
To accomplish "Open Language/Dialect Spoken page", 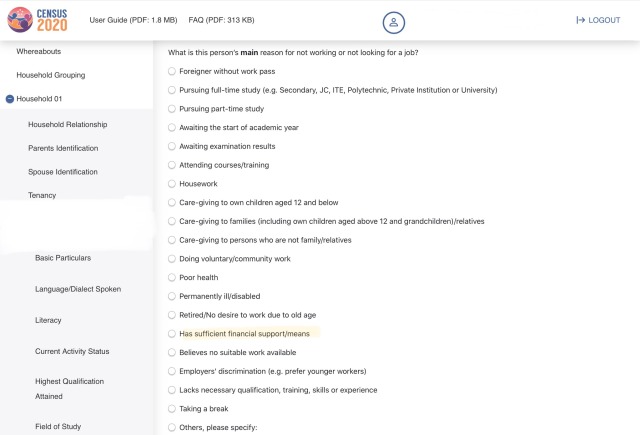I will tap(78, 289).
